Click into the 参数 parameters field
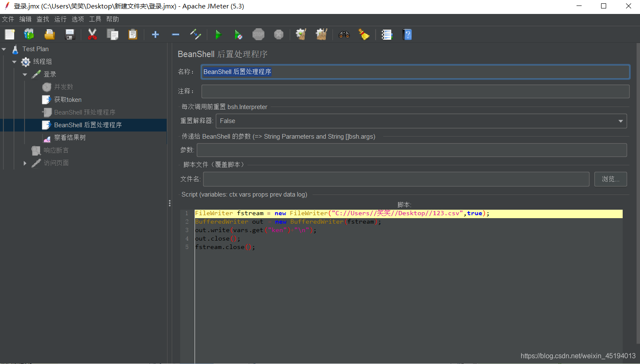 click(412, 150)
